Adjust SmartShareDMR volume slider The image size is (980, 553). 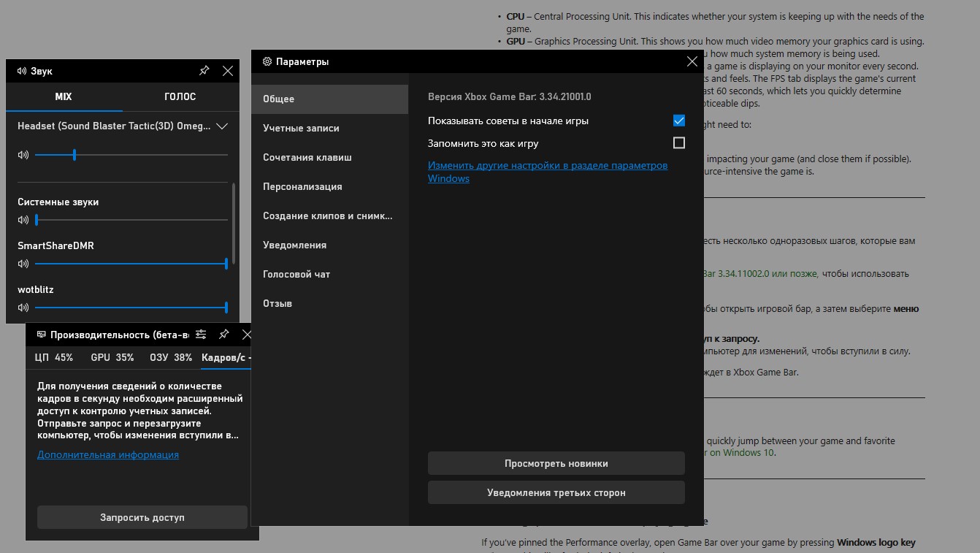pos(131,264)
